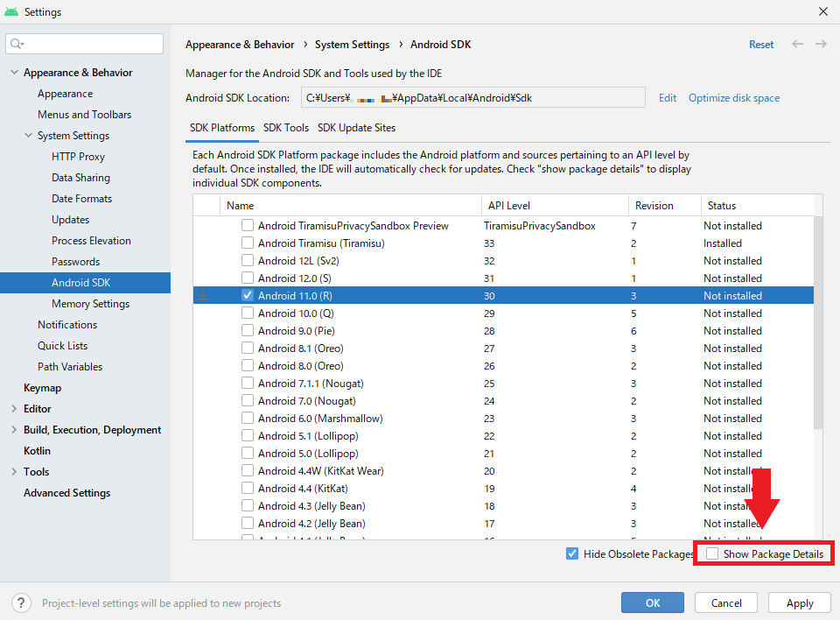Navigate forward using the right arrow icon
Viewport: 840px width, 620px height.
(821, 44)
